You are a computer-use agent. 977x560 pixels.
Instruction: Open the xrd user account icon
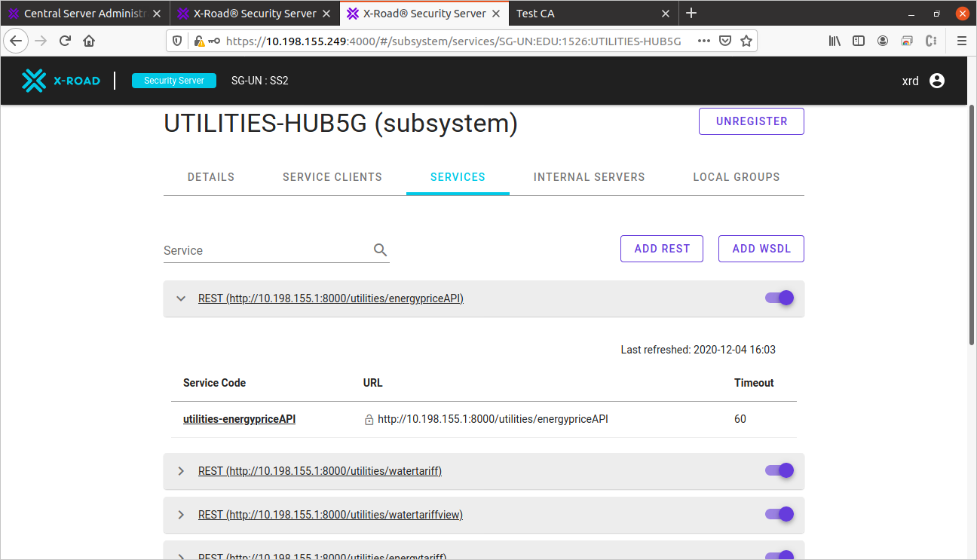tap(937, 81)
